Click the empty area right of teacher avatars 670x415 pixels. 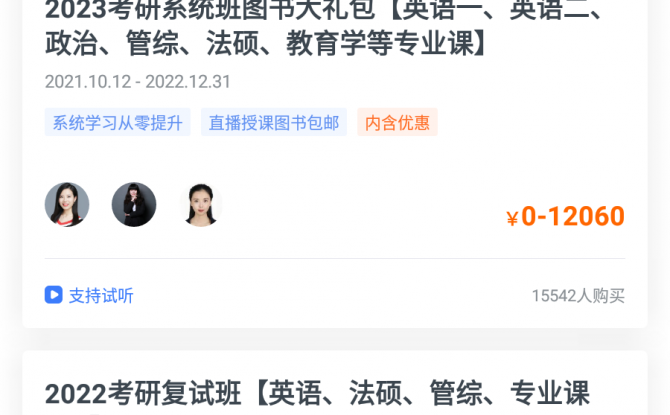363,204
